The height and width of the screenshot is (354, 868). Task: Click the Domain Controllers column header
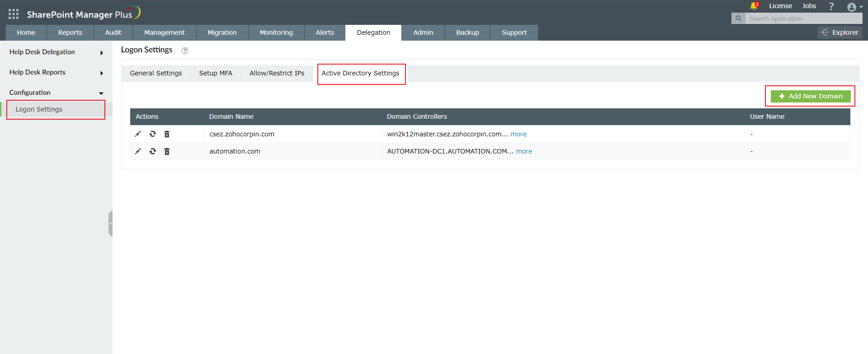coord(417,116)
